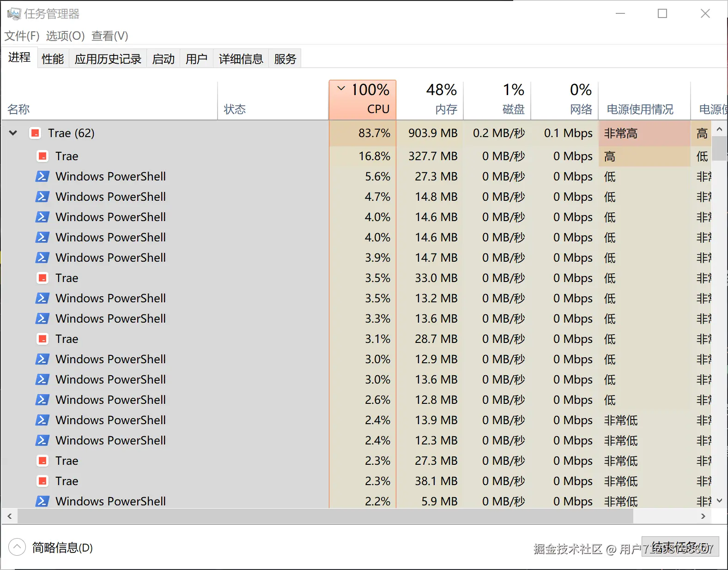The width and height of the screenshot is (728, 570).
Task: Open the 文件(F) menu
Action: point(22,36)
